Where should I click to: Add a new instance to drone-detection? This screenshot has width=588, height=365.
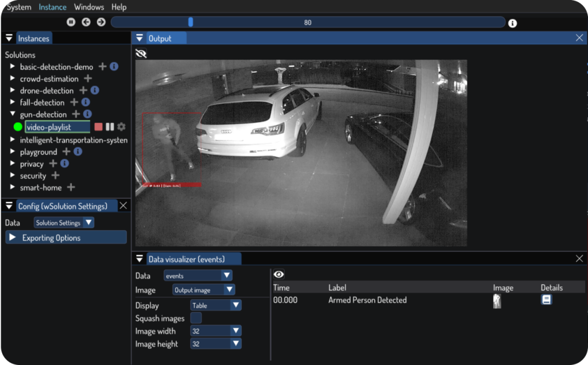(83, 91)
